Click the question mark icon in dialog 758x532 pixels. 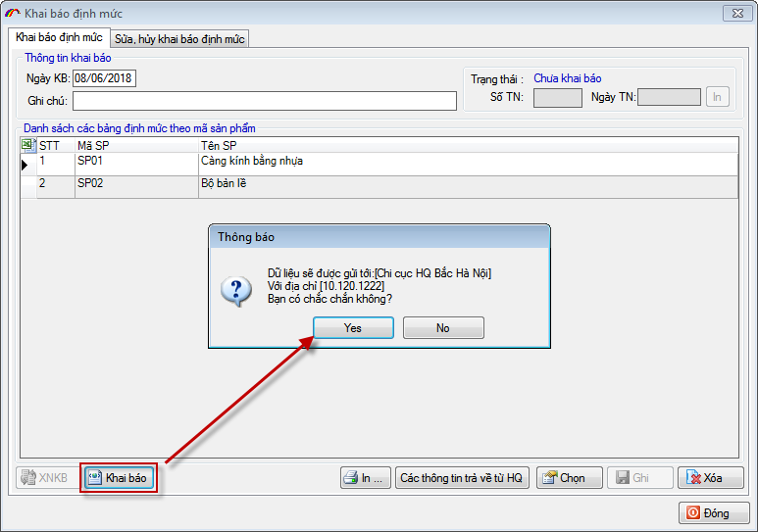236,288
